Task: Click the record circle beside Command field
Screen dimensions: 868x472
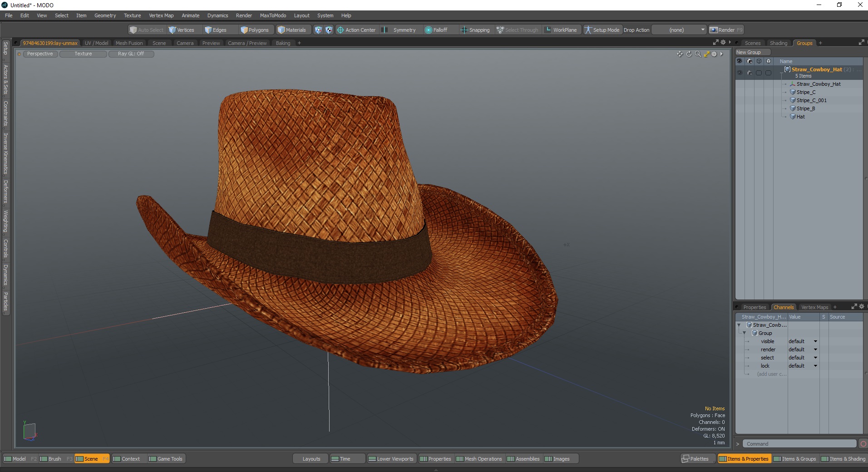Action: (863, 444)
